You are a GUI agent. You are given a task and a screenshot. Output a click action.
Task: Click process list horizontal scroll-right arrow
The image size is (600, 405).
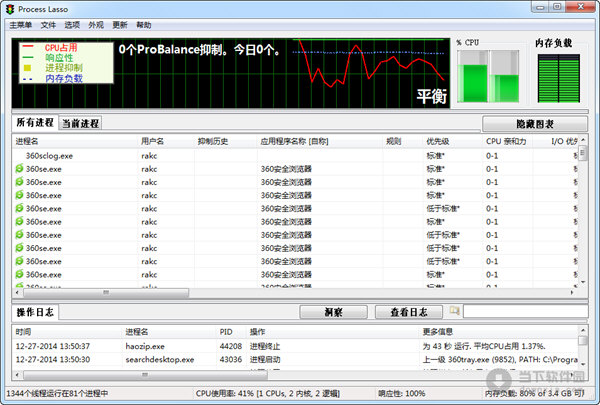point(572,292)
